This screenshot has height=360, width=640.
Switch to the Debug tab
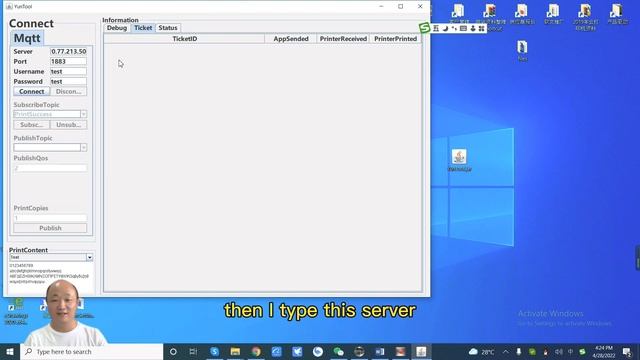117,28
